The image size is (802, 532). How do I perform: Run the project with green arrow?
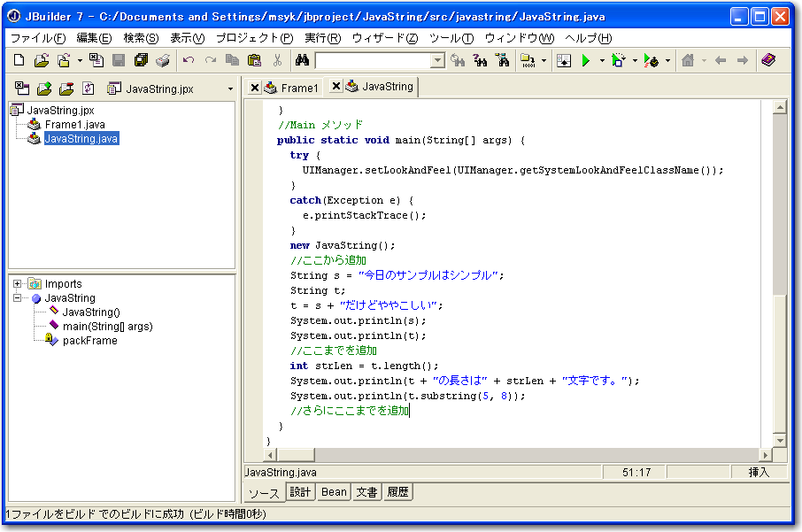[x=585, y=60]
